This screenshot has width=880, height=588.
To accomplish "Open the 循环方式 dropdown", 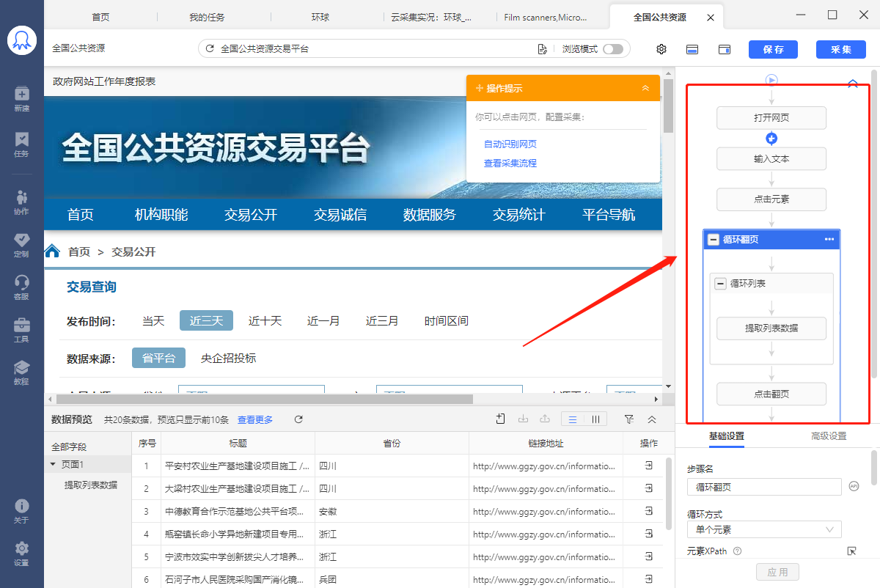I will (x=764, y=529).
